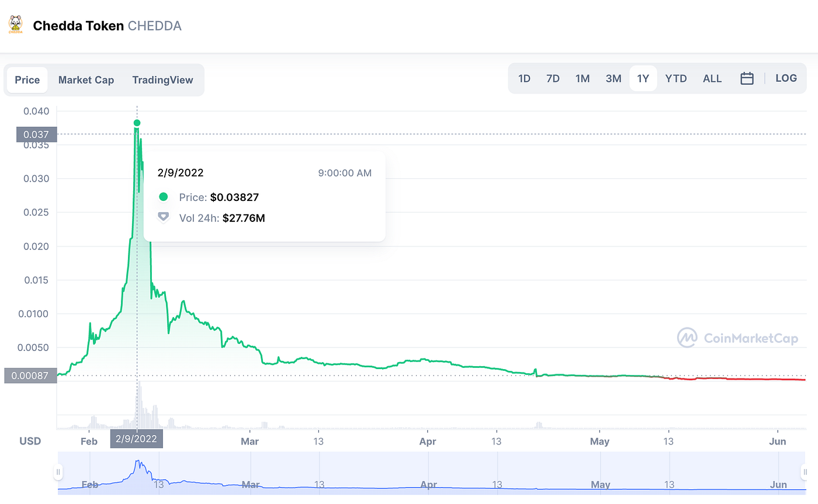The image size is (818, 504).
Task: Open the calendar date range picker
Action: coord(747,78)
